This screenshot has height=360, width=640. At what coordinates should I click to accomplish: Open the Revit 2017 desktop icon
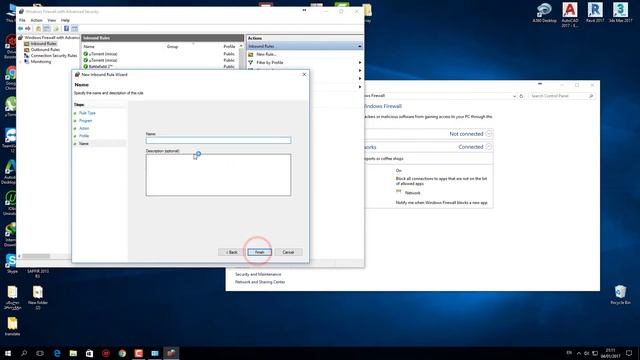click(x=595, y=12)
